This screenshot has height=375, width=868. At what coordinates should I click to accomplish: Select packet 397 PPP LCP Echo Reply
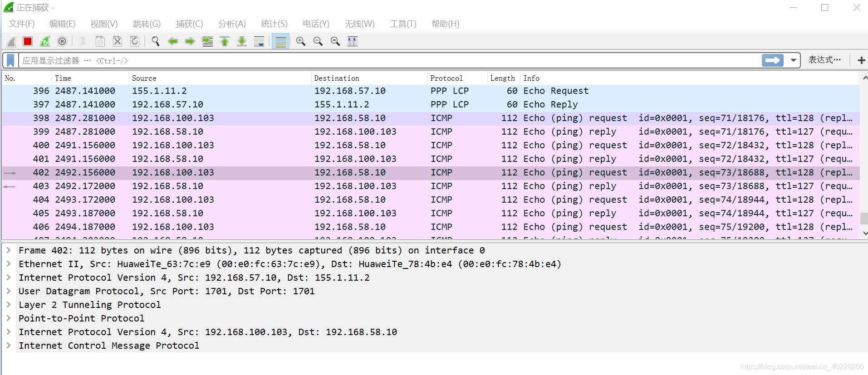click(x=431, y=105)
